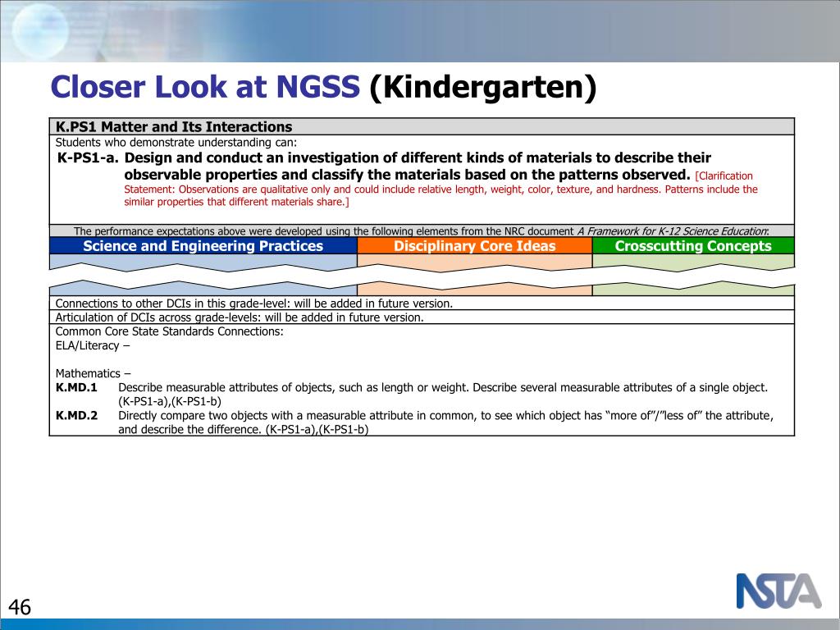Click the 'K.MD.1' standard code
This screenshot has width=840, height=630.
pyautogui.click(x=76, y=387)
